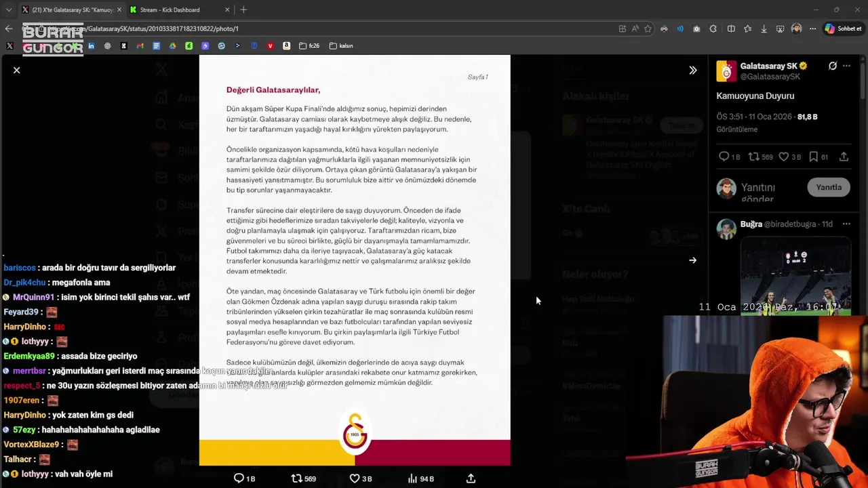Viewport: 868px width, 488px height.
Task: Bookmark the post showing 61
Action: 813,157
